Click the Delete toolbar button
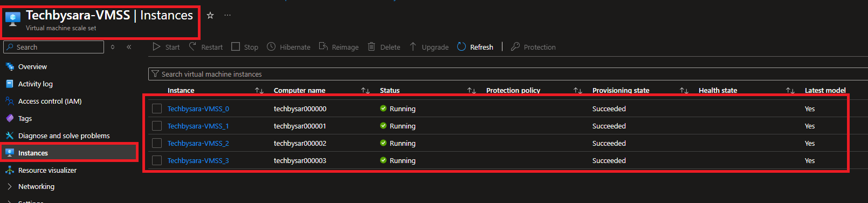Viewport: 868px width, 203px height. click(384, 47)
